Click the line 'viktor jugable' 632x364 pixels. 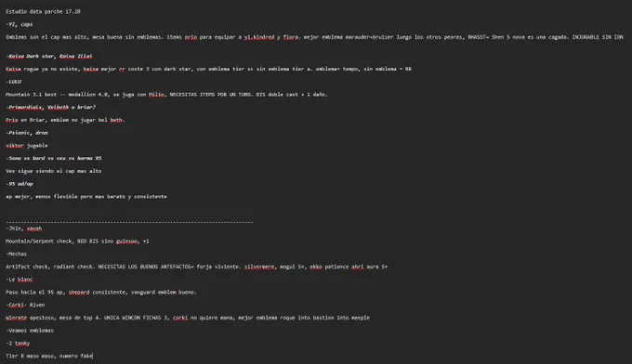[27, 146]
